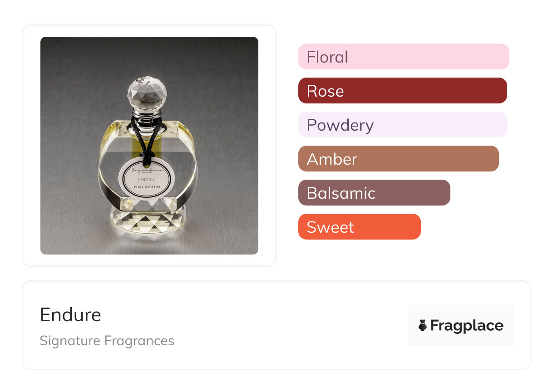
Task: Select the Floral accord bar
Action: click(403, 57)
